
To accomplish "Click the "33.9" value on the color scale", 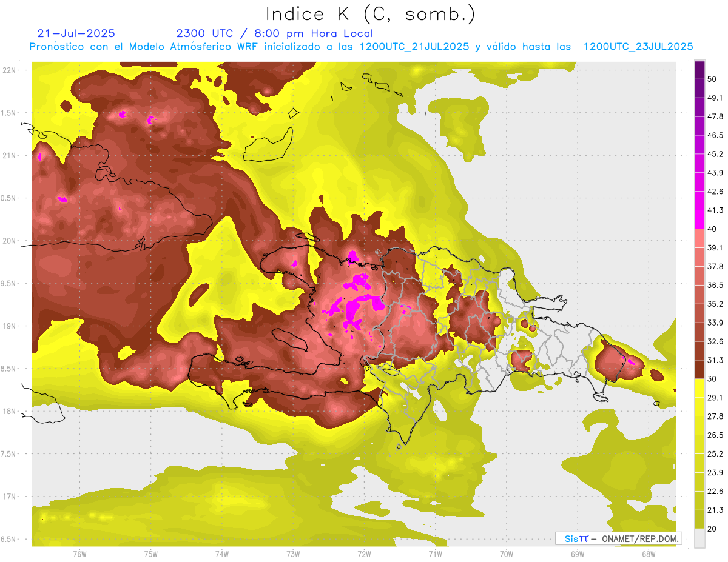I will (715, 323).
